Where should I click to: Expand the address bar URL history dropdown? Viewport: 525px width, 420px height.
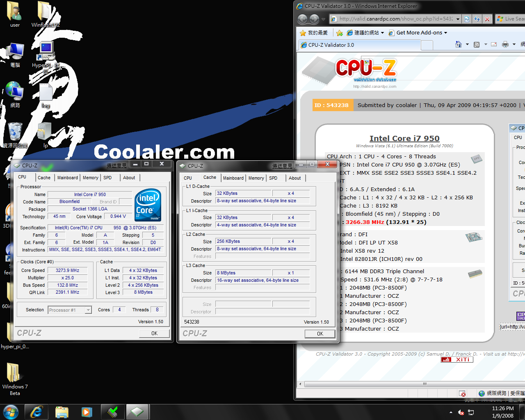[457, 19]
